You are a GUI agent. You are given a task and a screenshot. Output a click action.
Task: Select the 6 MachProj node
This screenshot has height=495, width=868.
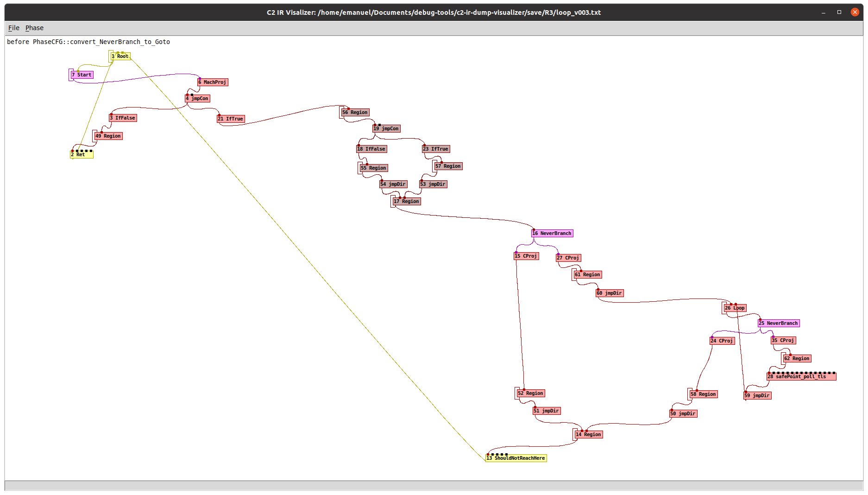point(213,82)
